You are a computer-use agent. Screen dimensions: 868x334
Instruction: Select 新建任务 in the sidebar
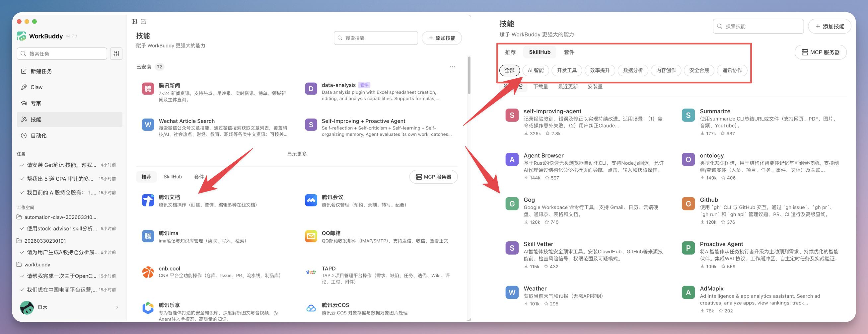(69, 71)
